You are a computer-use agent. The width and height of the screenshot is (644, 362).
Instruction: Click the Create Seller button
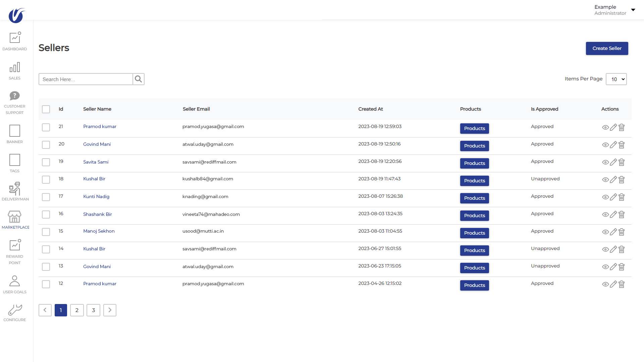[607, 48]
